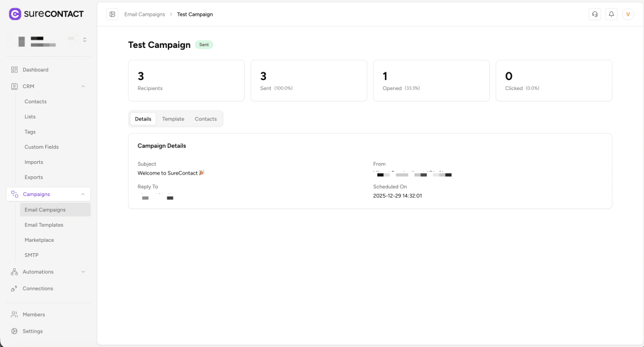Click the Settings gear icon
This screenshot has width=644, height=347.
tap(14, 331)
